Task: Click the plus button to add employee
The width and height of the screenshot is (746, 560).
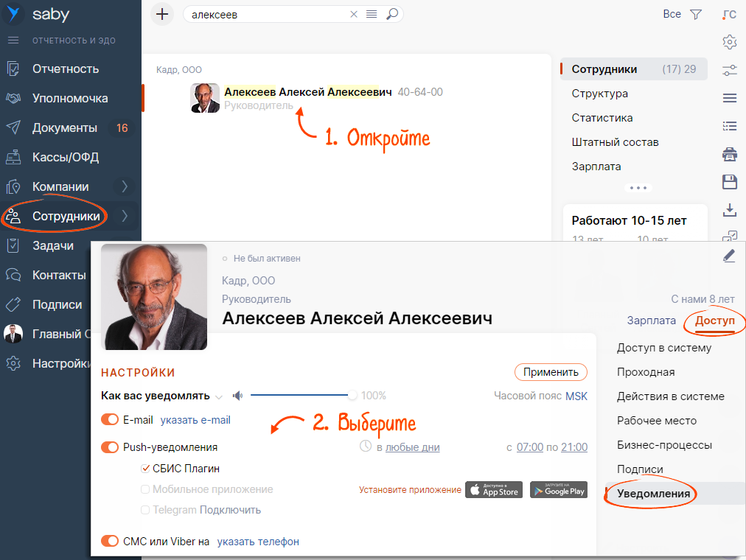Action: 162,14
